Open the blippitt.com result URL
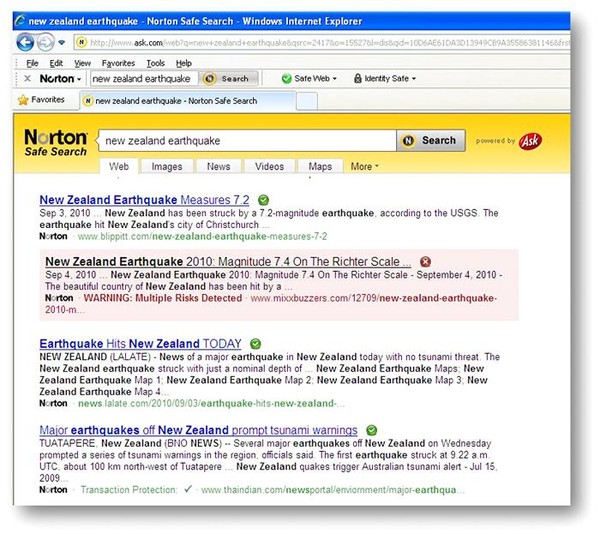600x534 pixels. pyautogui.click(x=202, y=237)
